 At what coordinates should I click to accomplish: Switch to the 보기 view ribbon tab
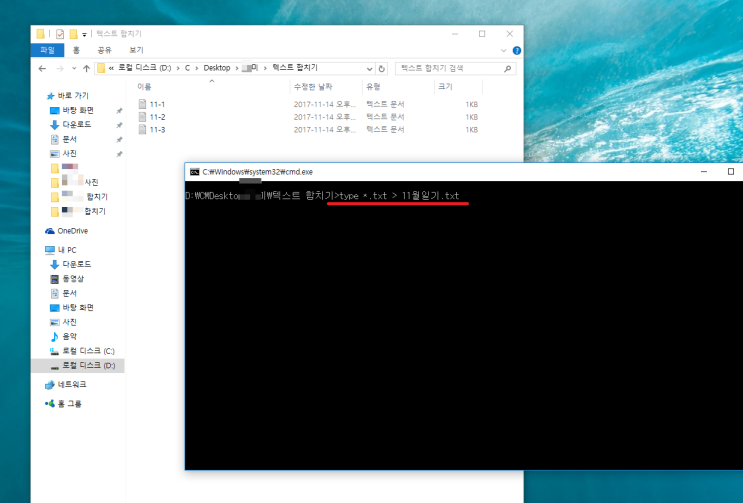tap(136, 49)
